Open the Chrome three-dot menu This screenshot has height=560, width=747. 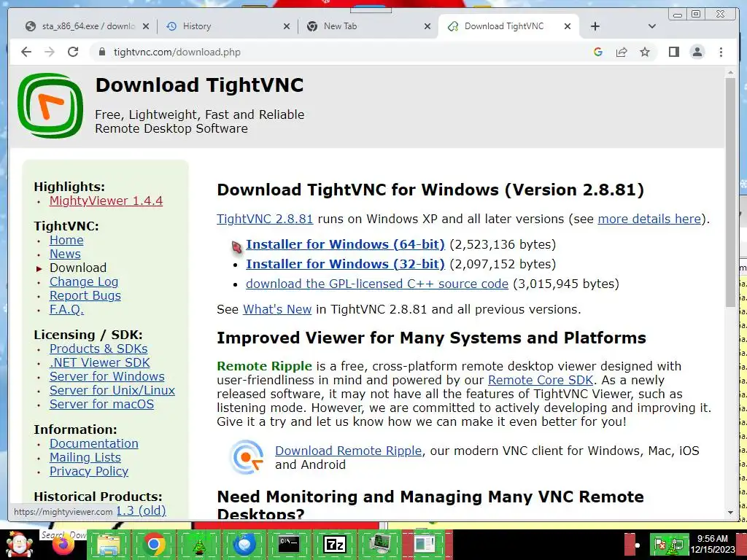(x=721, y=52)
